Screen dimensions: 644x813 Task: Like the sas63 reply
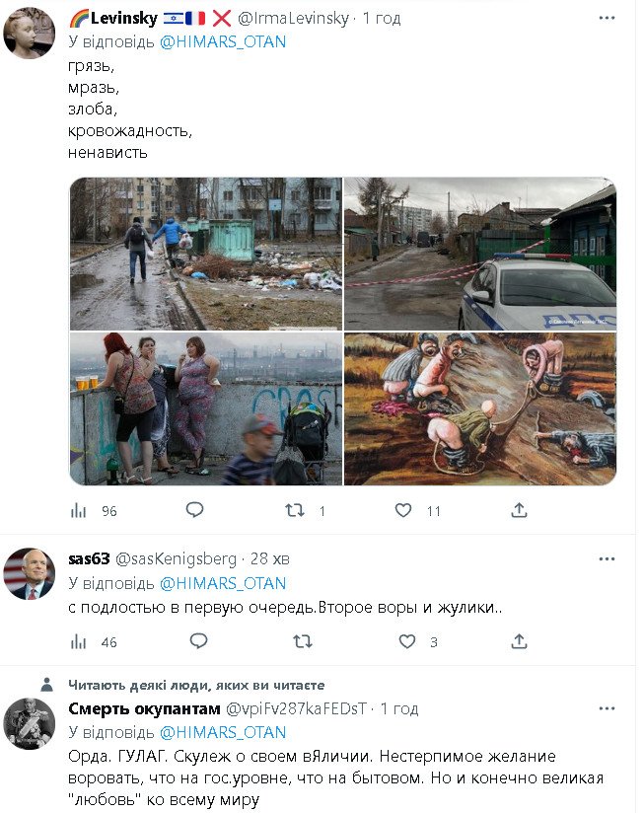tap(407, 642)
